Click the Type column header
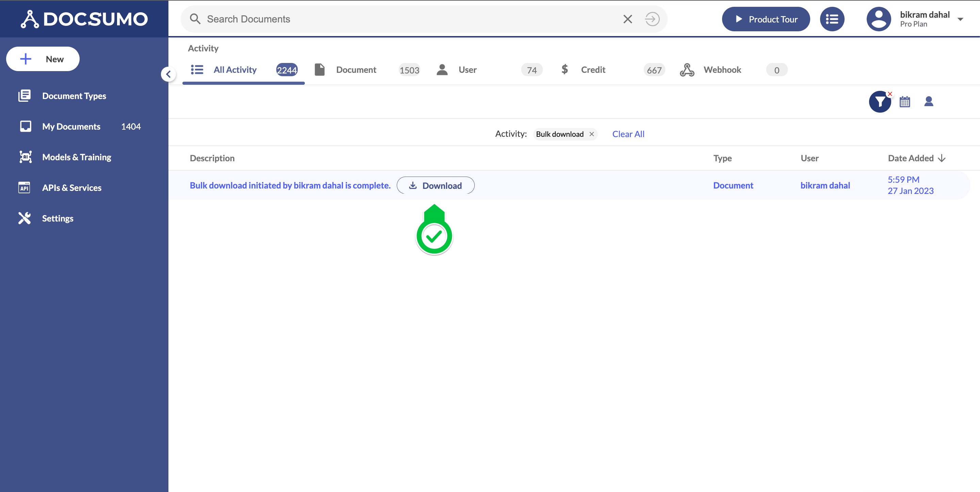This screenshot has width=980, height=492. coord(722,158)
